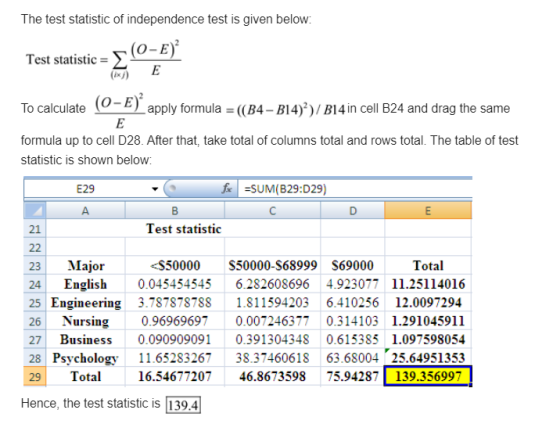Click cell with value 0.96969697
The height and width of the screenshot is (424, 560).
[x=175, y=321]
